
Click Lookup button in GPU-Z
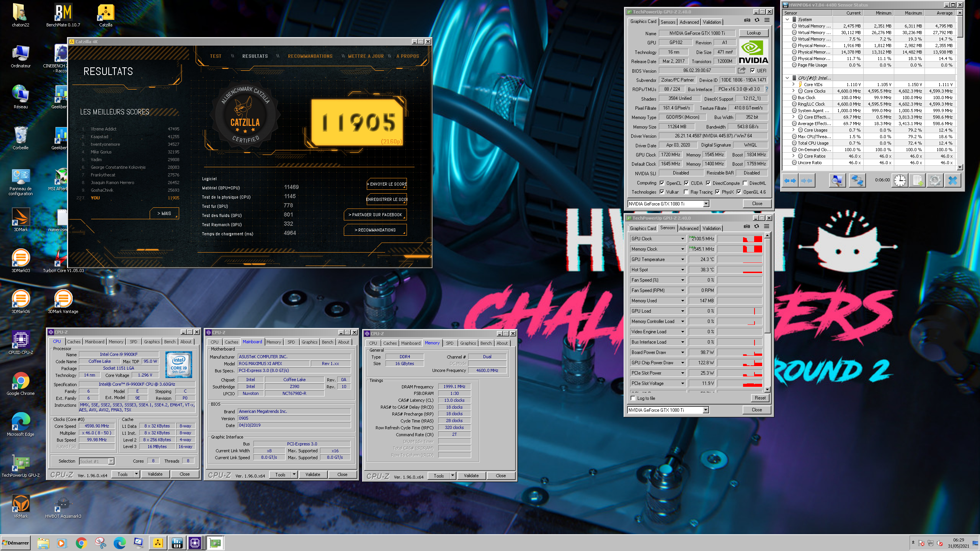coord(753,33)
